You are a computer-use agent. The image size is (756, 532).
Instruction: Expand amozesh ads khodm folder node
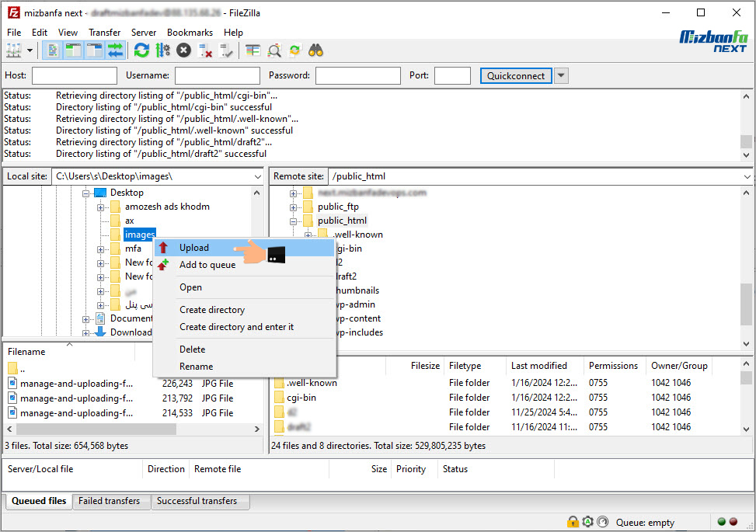point(100,207)
